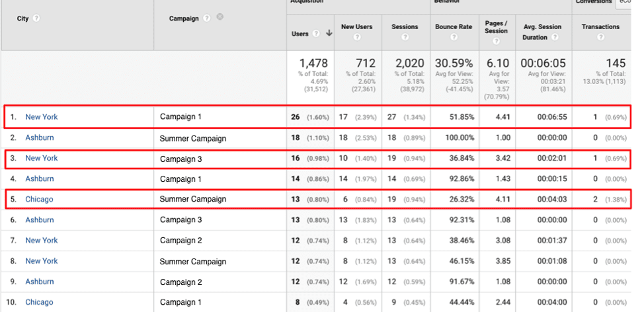Select the total Transactions value 145
This screenshot has width=644, height=312.
616,63
